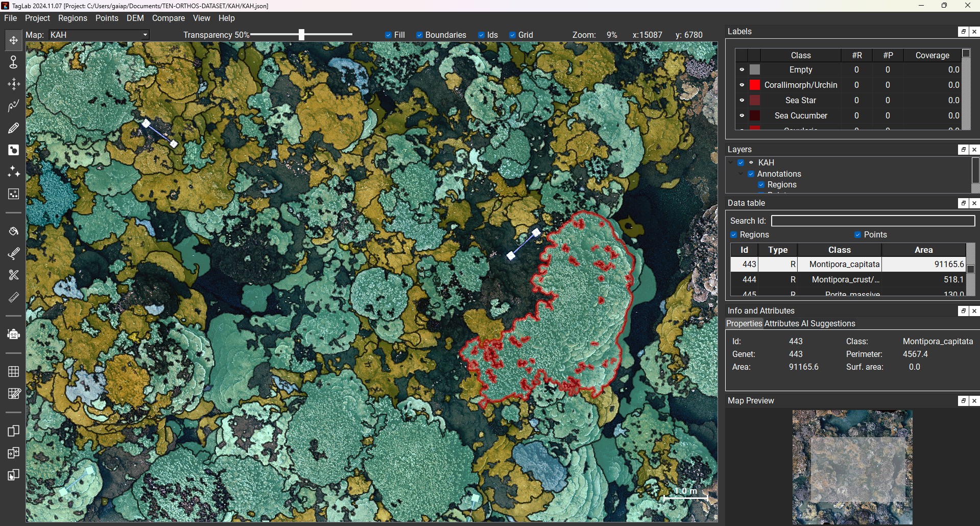The image size is (980, 526).
Task: Float the Map Preview panel
Action: click(963, 401)
